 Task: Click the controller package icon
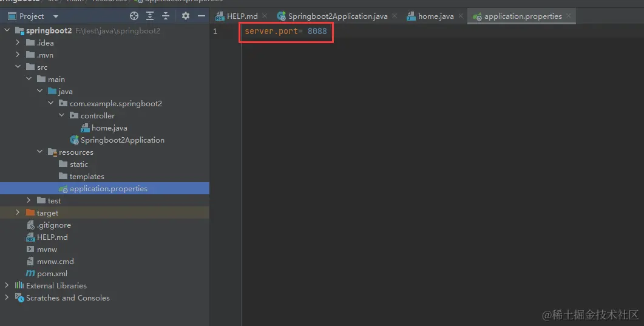74,115
